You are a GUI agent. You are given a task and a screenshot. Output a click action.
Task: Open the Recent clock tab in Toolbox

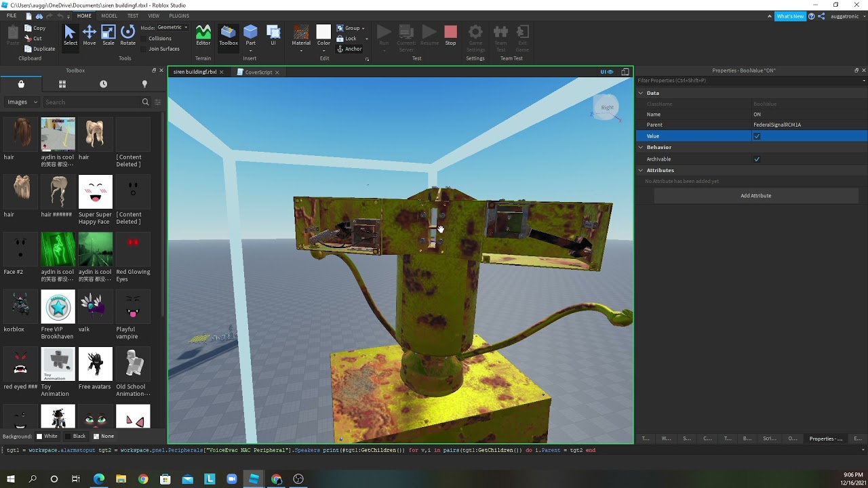point(103,84)
